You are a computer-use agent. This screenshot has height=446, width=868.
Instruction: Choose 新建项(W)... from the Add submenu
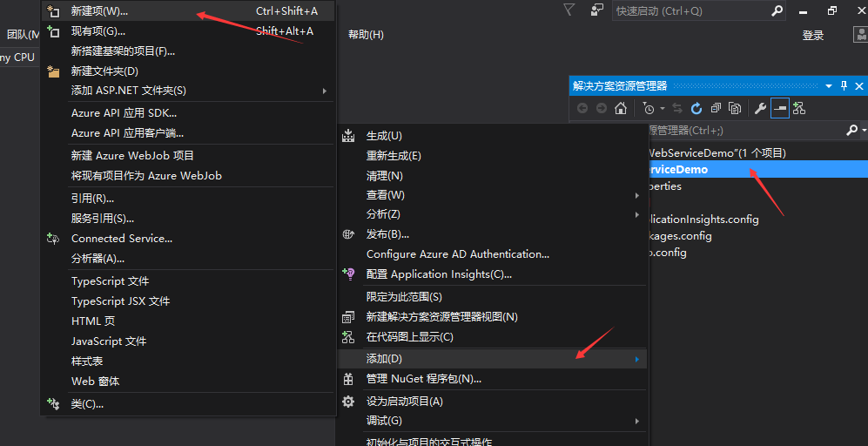click(x=188, y=11)
